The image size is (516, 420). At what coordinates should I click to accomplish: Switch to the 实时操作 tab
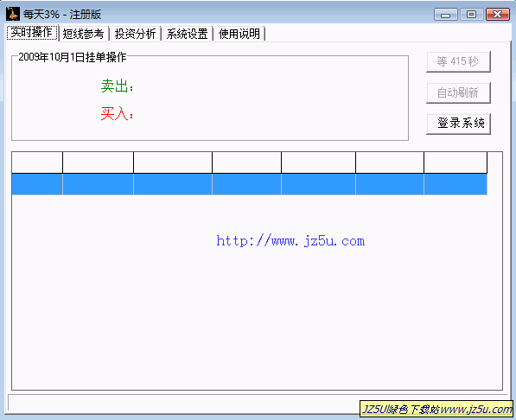32,32
